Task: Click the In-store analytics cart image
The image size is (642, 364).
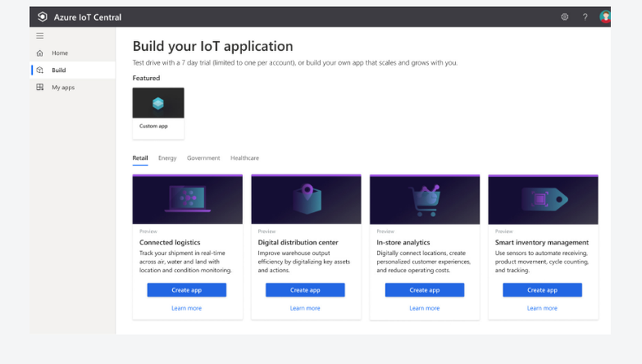Action: coord(424,200)
